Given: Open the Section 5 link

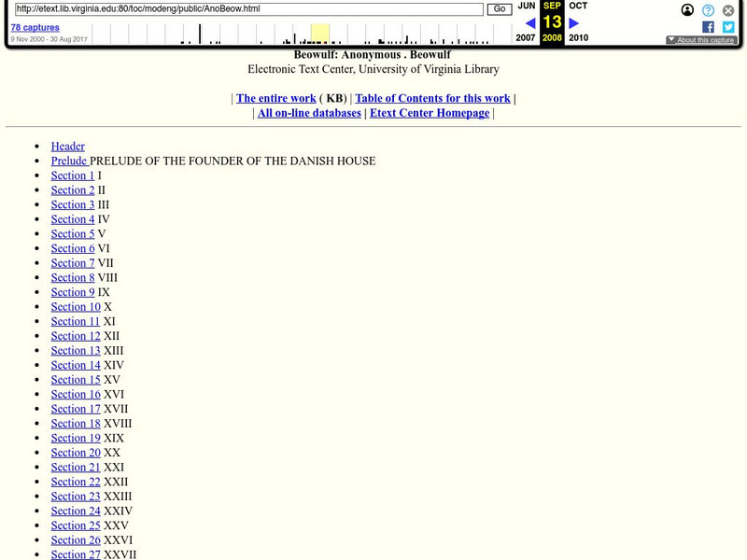Looking at the screenshot, I should click(x=73, y=234).
